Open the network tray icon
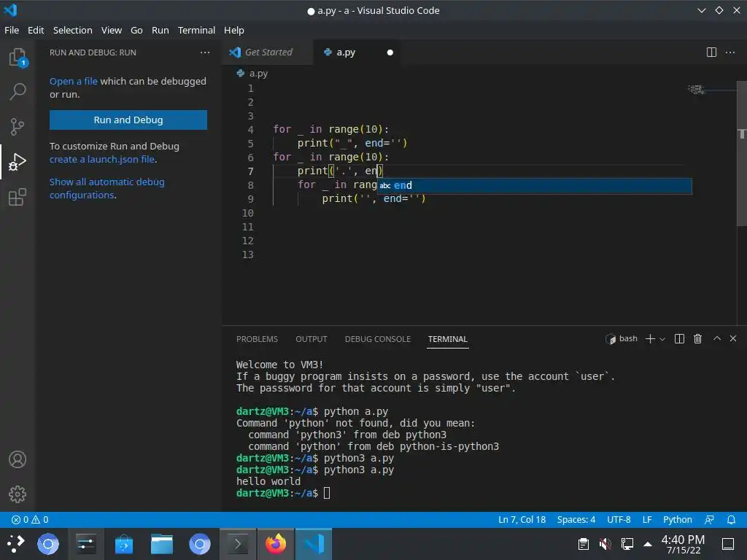The image size is (747, 560). (x=627, y=544)
